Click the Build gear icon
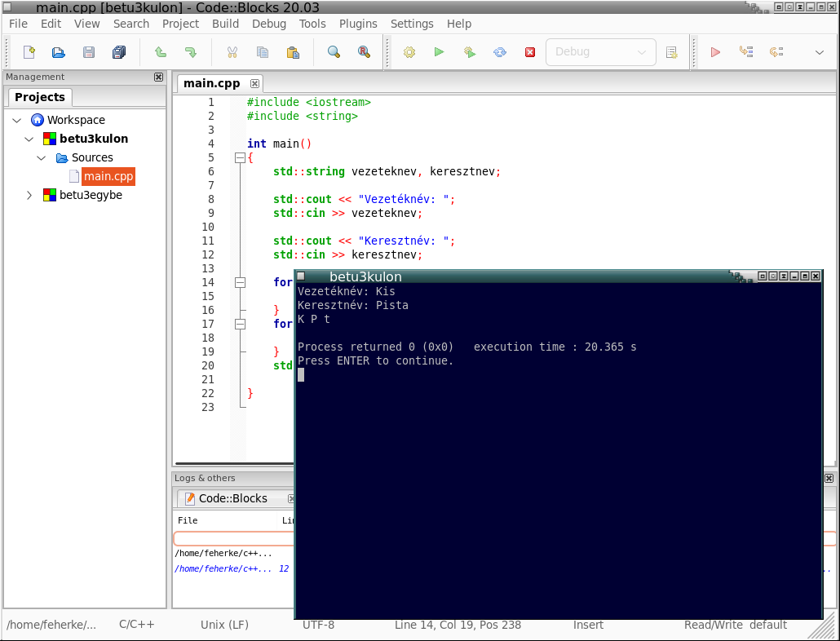This screenshot has width=840, height=641. tap(409, 52)
